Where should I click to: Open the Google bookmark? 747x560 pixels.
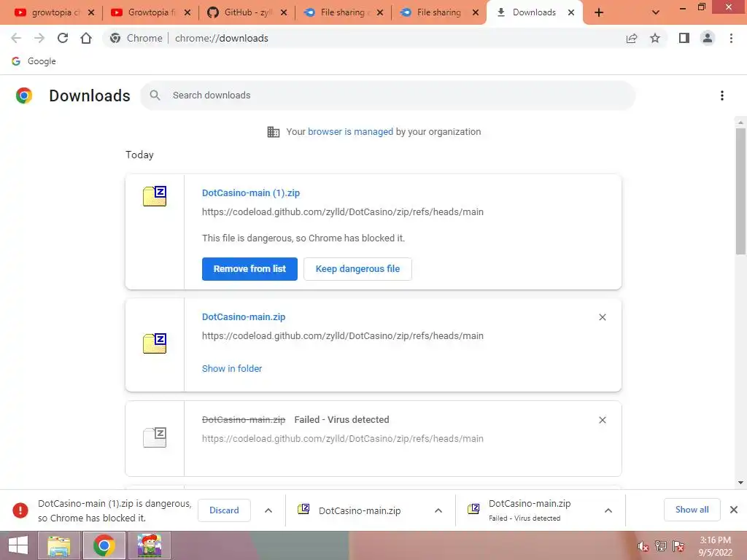click(x=34, y=61)
